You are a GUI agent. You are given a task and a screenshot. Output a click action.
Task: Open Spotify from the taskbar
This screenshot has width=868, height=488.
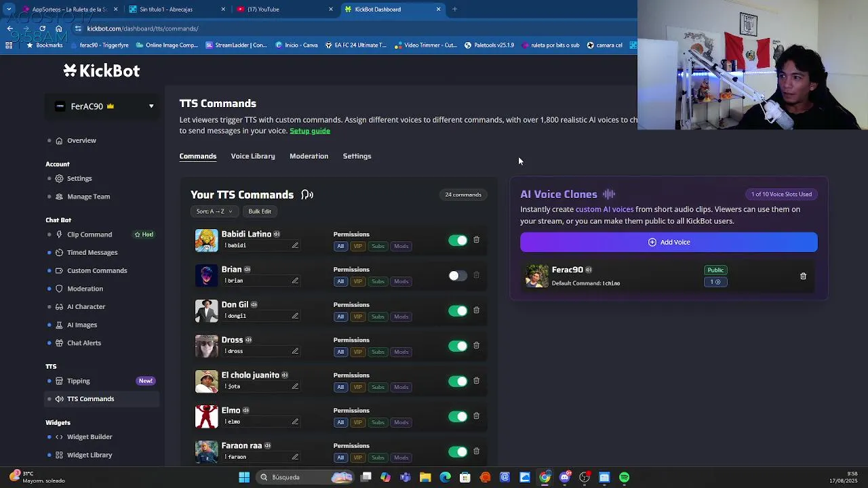(x=624, y=477)
